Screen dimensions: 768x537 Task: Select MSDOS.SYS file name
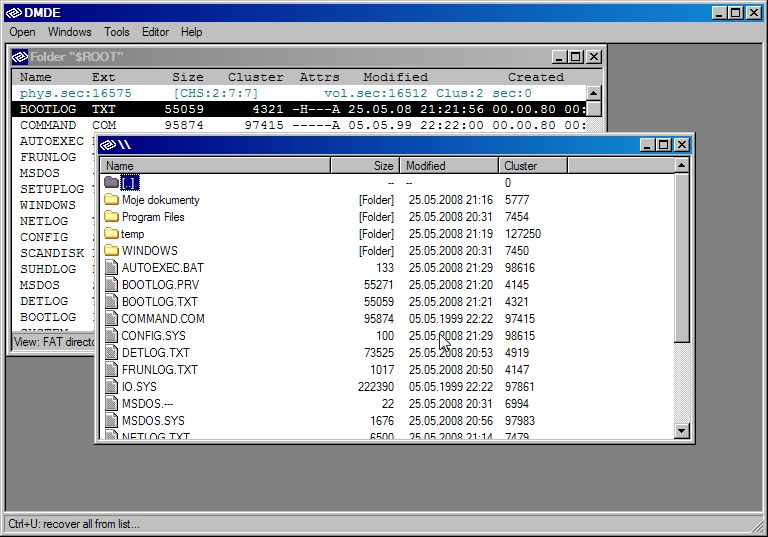(153, 420)
